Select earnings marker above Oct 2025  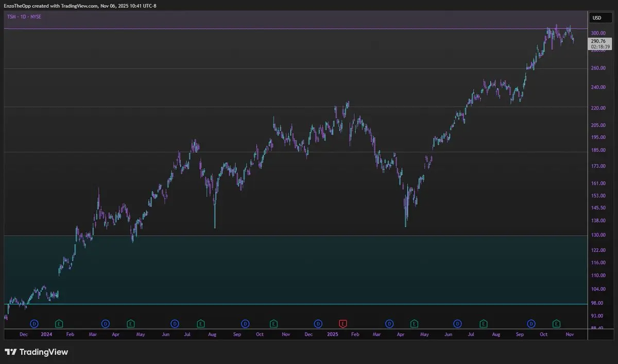click(556, 323)
